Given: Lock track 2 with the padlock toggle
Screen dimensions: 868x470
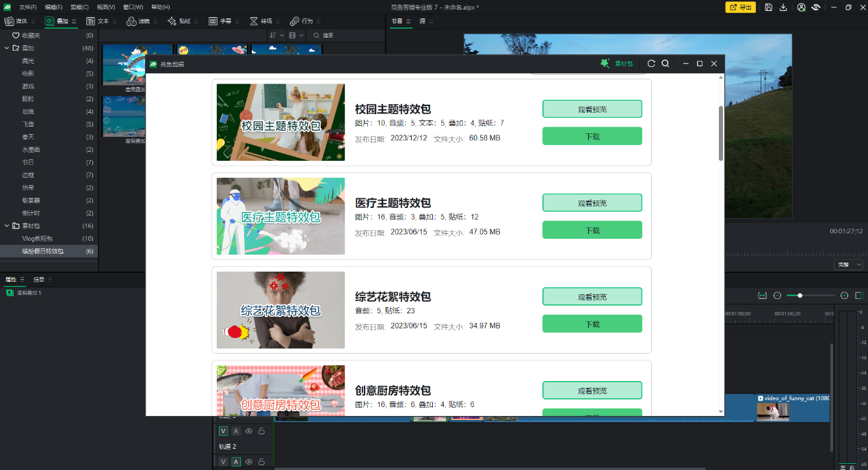Looking at the screenshot, I should [261, 431].
